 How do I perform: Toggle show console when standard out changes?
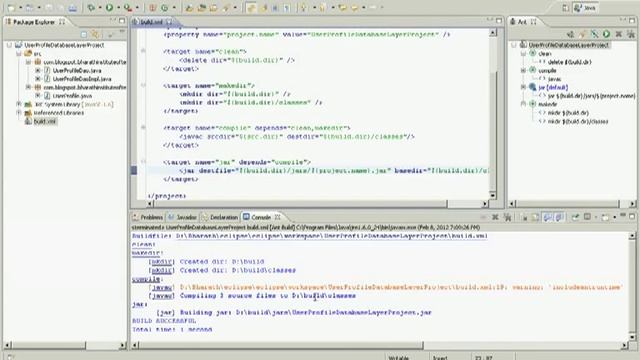coord(548,217)
